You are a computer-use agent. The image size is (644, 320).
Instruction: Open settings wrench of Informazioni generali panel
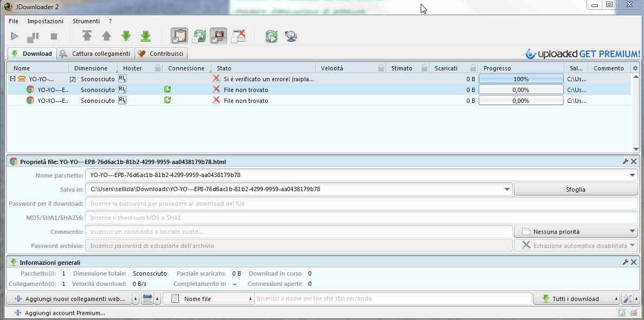point(626,262)
